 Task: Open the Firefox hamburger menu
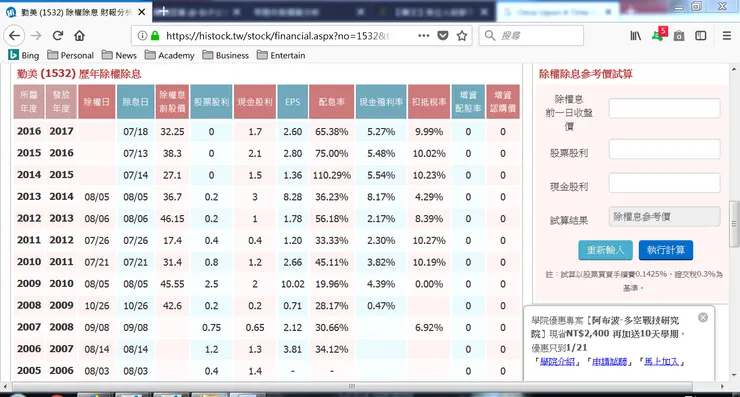727,36
